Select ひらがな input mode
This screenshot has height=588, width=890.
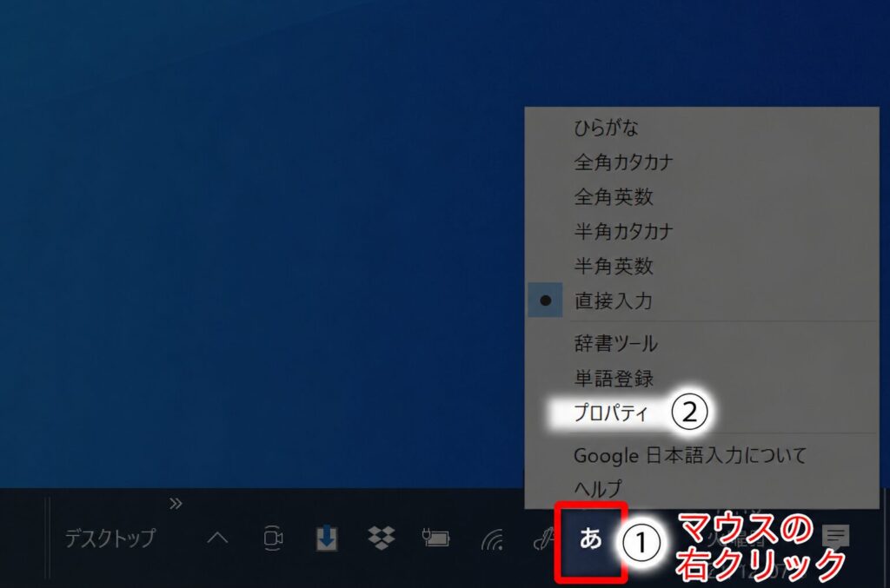(702, 128)
